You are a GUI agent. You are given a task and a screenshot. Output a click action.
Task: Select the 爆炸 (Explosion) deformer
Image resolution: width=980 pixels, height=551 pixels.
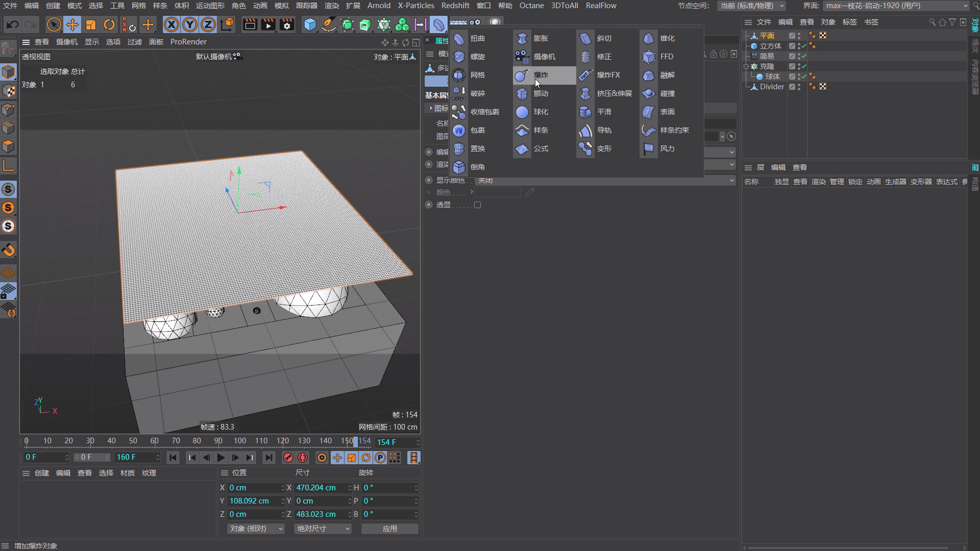(x=540, y=75)
